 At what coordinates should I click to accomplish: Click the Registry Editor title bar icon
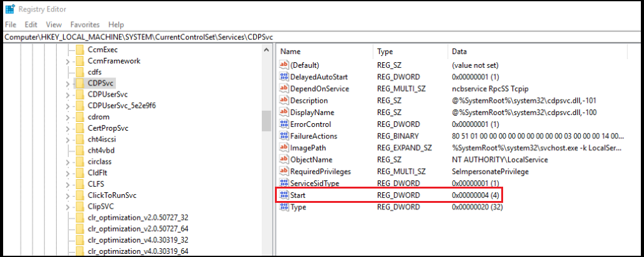click(10, 9)
